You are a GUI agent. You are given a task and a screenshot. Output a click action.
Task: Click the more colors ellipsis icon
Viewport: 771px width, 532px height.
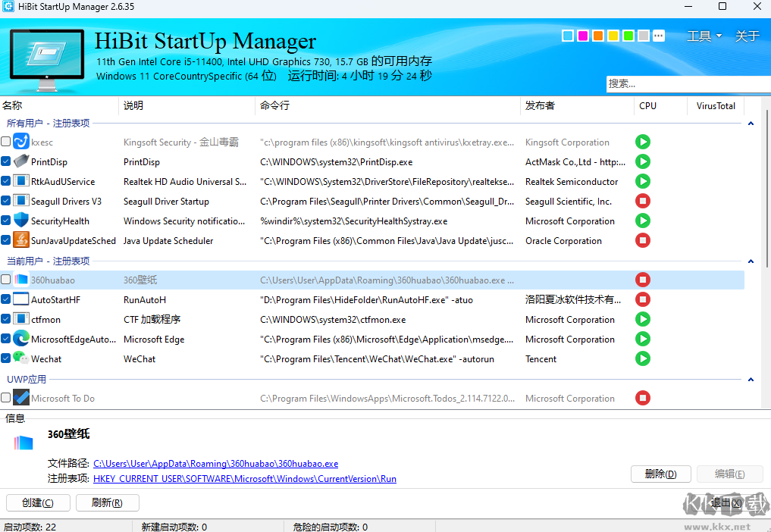(x=658, y=36)
